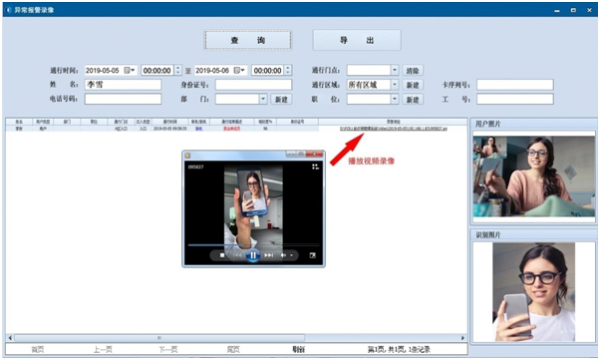
Task: Click the 姓名 input field containing 李雪
Action: click(123, 85)
